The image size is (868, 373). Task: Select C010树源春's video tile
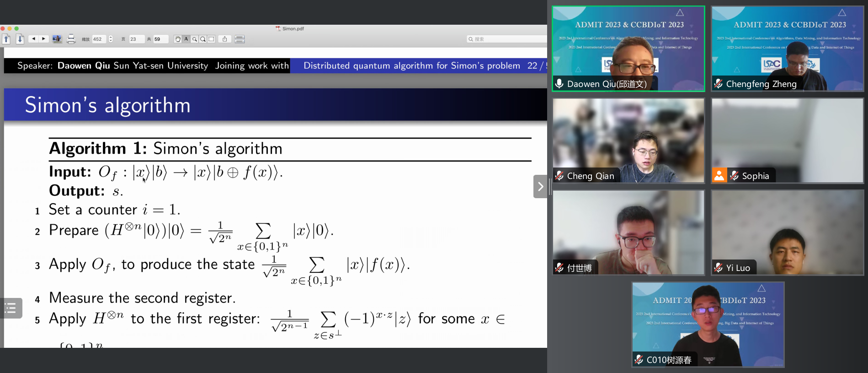708,324
